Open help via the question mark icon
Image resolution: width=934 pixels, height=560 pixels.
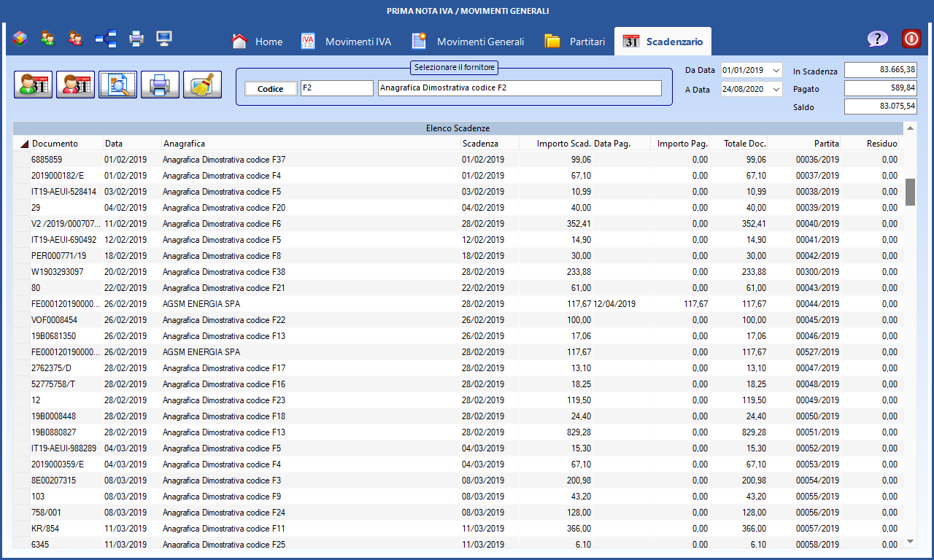tap(877, 39)
